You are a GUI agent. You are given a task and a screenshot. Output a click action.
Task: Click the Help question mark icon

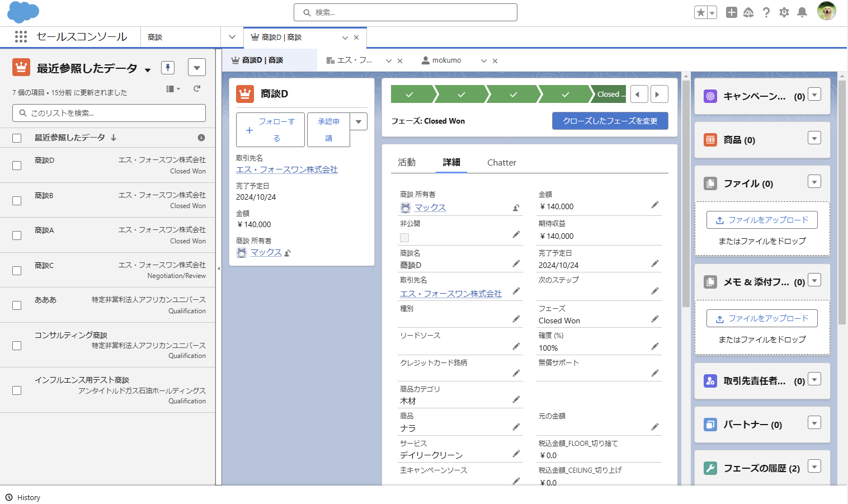click(x=766, y=12)
